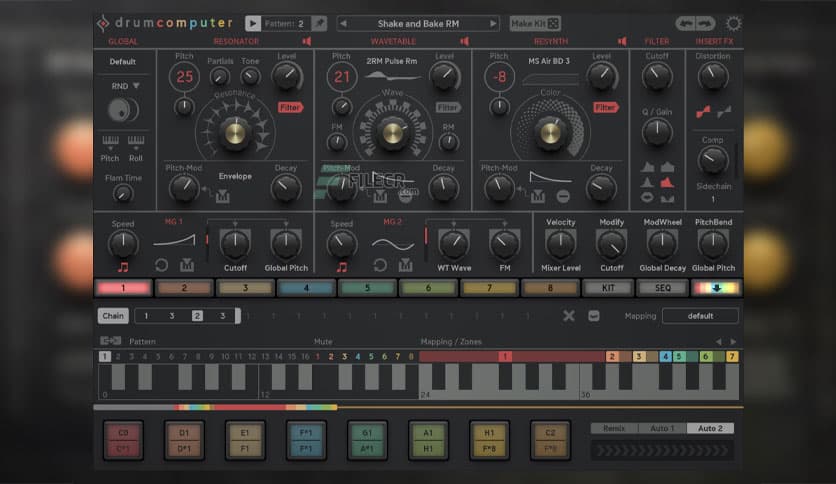836x484 pixels.
Task: Toggle MG 2 tempo sync note icon
Action: point(342,267)
